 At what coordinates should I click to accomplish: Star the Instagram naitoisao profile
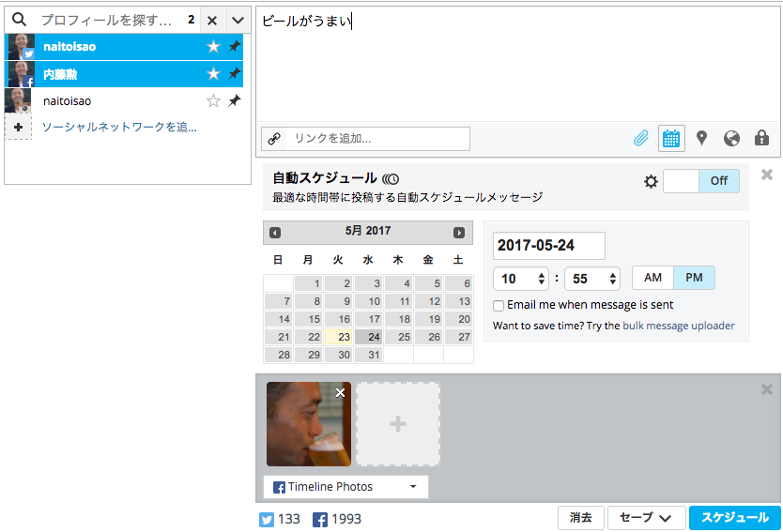[213, 100]
